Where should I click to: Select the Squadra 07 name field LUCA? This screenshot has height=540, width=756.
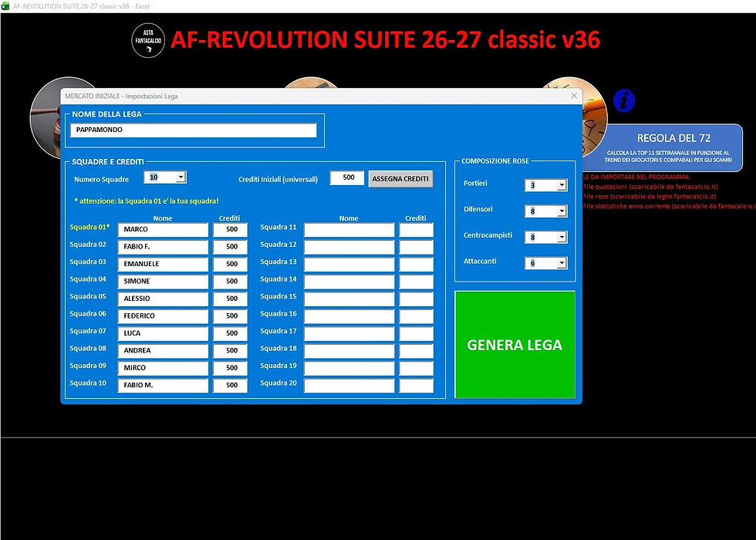[163, 333]
